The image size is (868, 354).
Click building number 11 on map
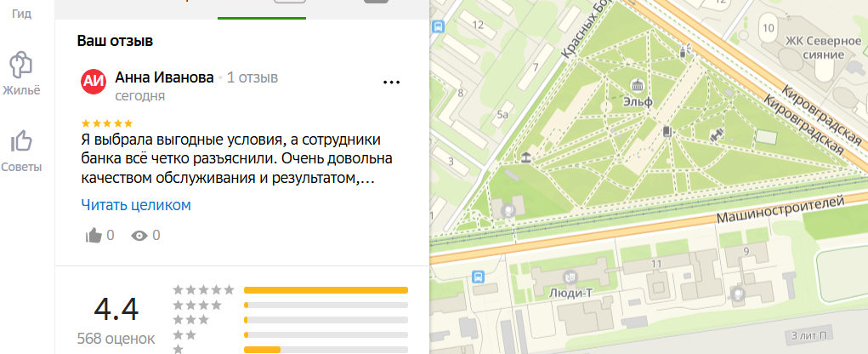(x=656, y=264)
